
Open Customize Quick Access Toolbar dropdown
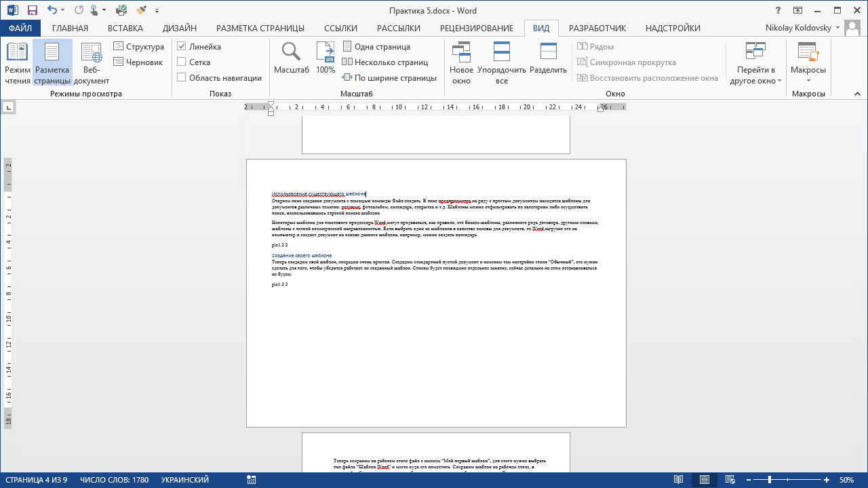point(157,11)
